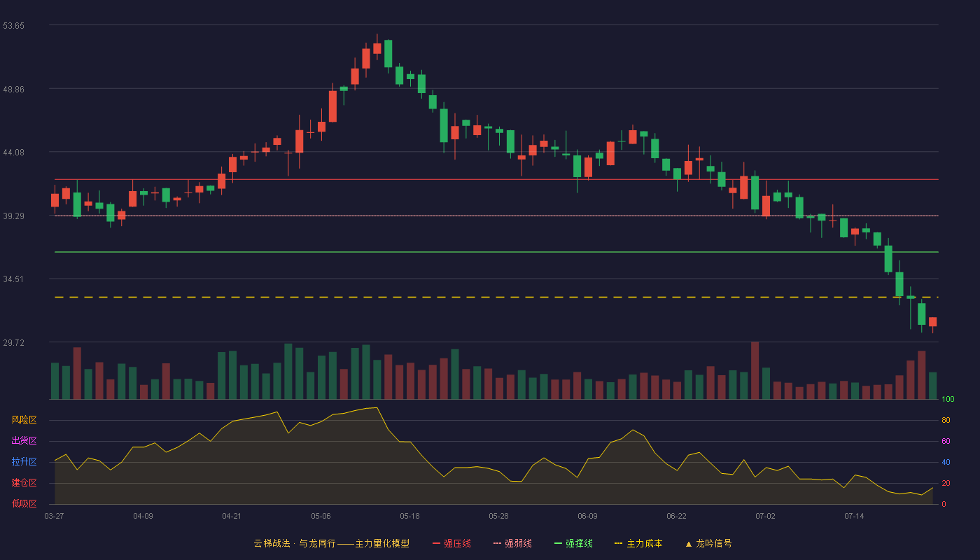The width and height of the screenshot is (980, 560).
Task: Click the 44.08 price axis label
Action: coord(14,152)
